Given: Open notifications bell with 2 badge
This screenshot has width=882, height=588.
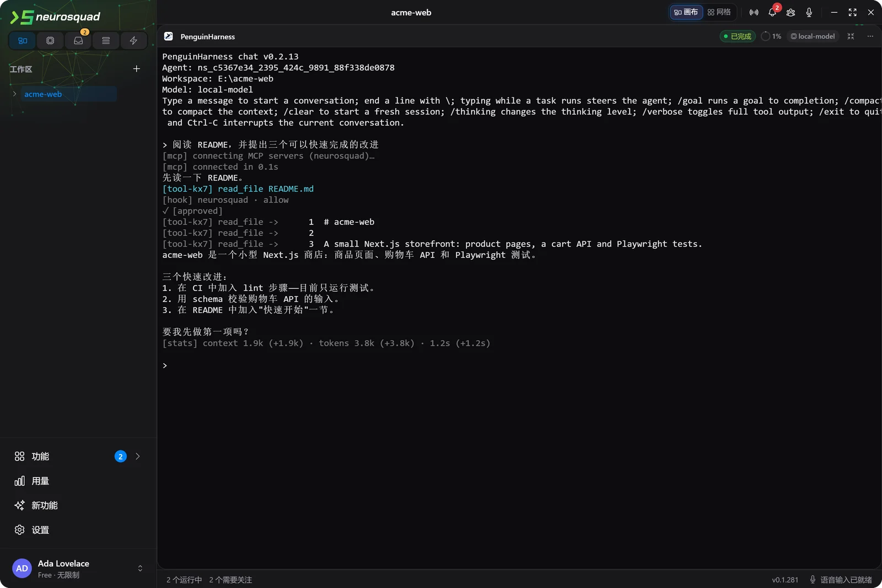Looking at the screenshot, I should tap(772, 12).
